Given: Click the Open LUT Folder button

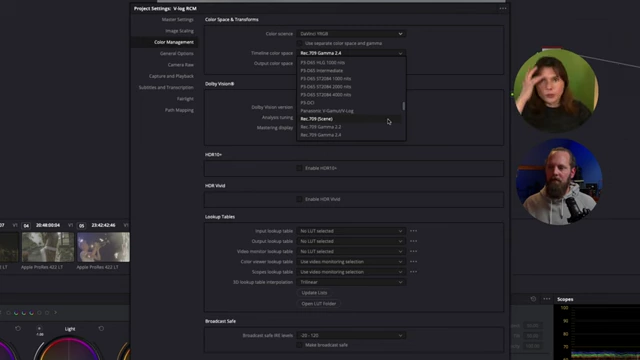Looking at the screenshot, I should (319, 304).
